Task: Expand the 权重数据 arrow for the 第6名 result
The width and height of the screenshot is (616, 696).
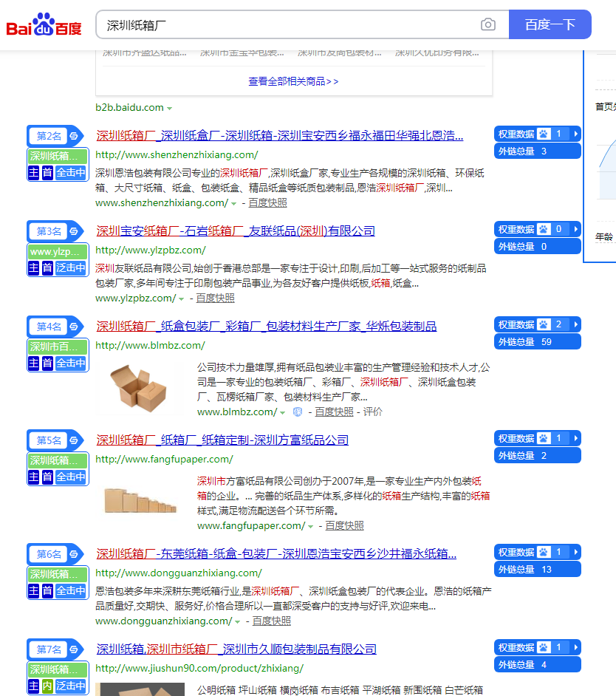Action: (x=575, y=552)
